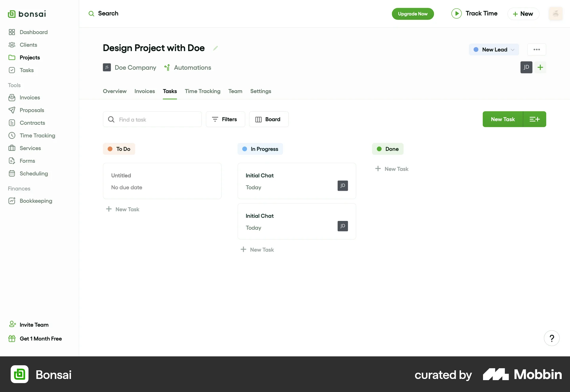Viewport: 570px width, 392px height.
Task: Open the more options ellipsis menu
Action: pos(536,50)
